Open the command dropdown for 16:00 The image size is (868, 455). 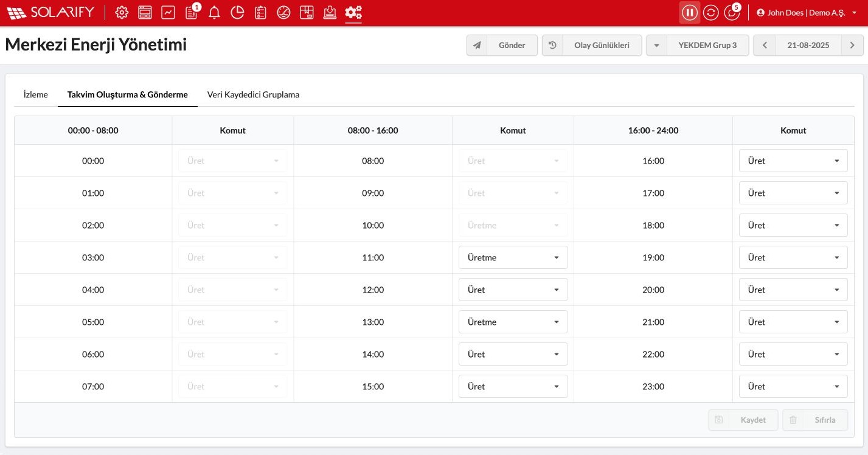pyautogui.click(x=793, y=161)
